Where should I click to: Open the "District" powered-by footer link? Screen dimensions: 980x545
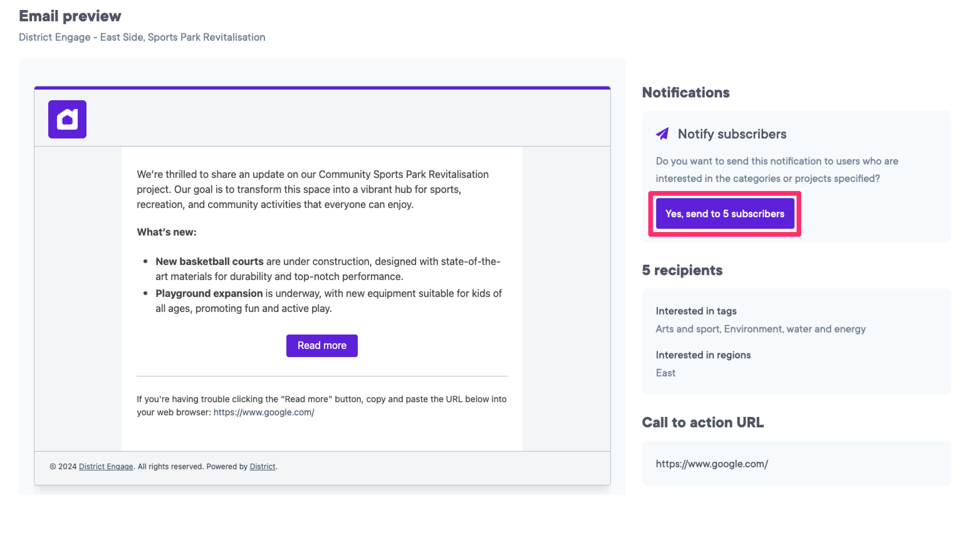[262, 466]
